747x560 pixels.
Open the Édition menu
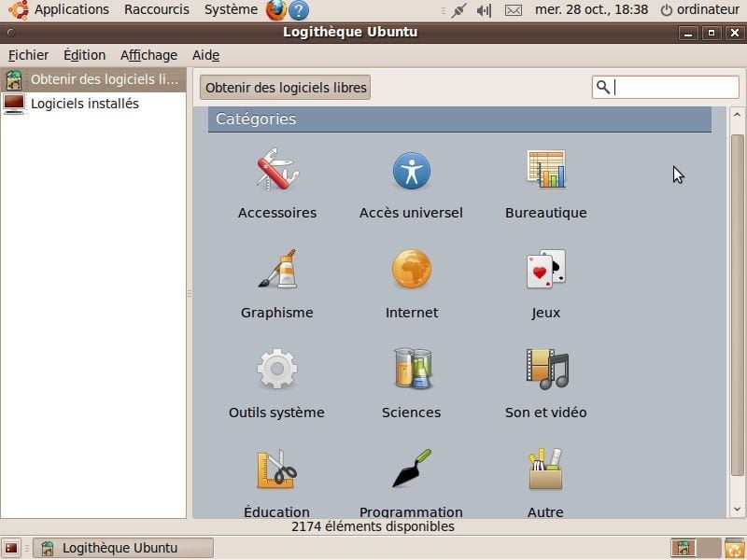pyautogui.click(x=85, y=55)
